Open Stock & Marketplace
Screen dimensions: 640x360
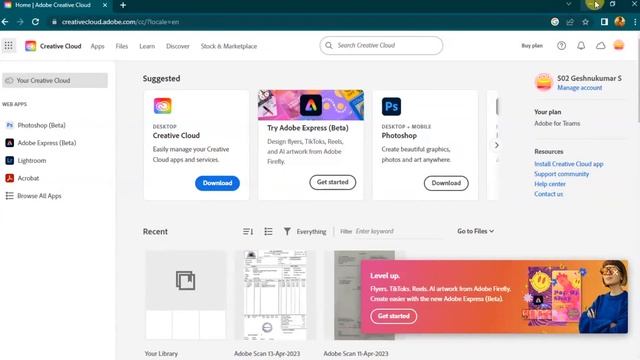229,46
